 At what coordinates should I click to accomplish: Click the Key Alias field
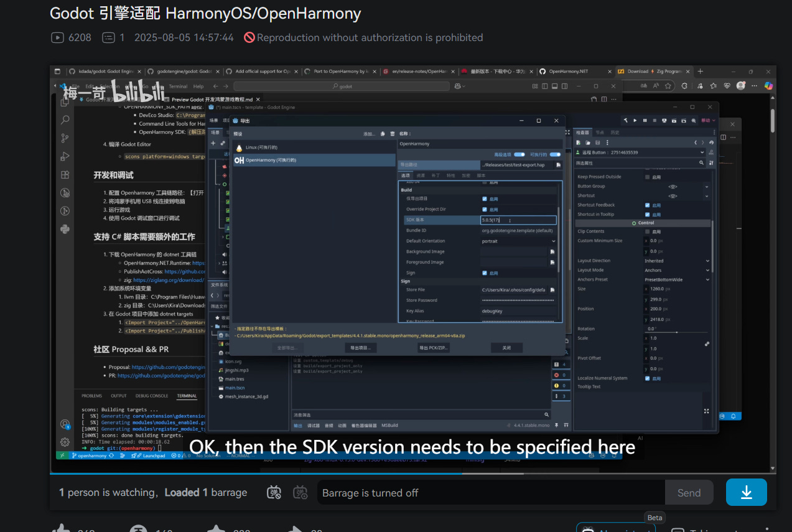tap(518, 310)
